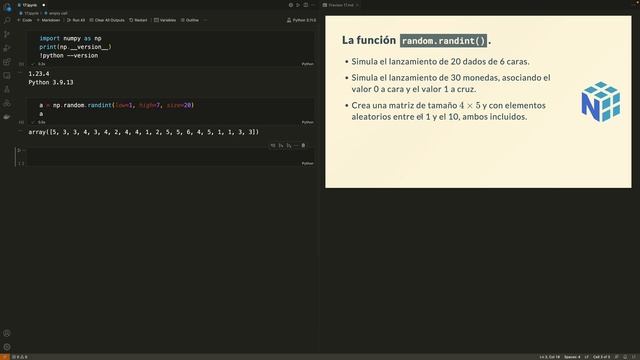
Task: Click the empty cell breadcrumb
Action: (x=56, y=13)
